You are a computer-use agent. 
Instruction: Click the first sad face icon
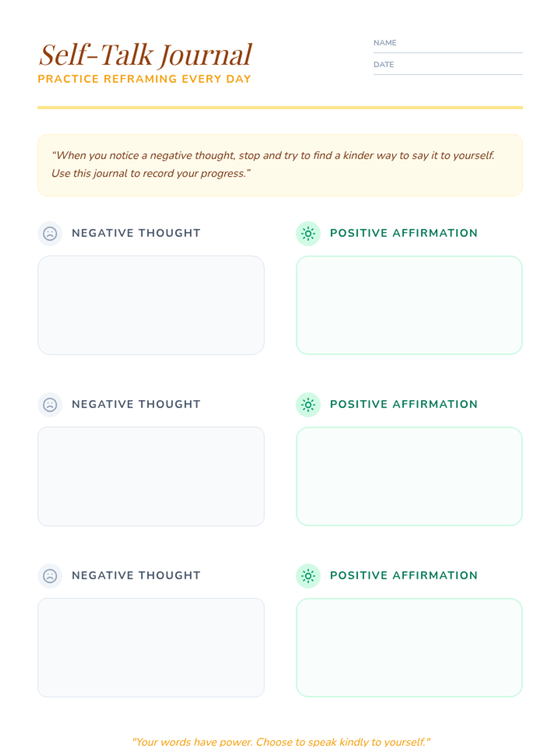tap(50, 233)
